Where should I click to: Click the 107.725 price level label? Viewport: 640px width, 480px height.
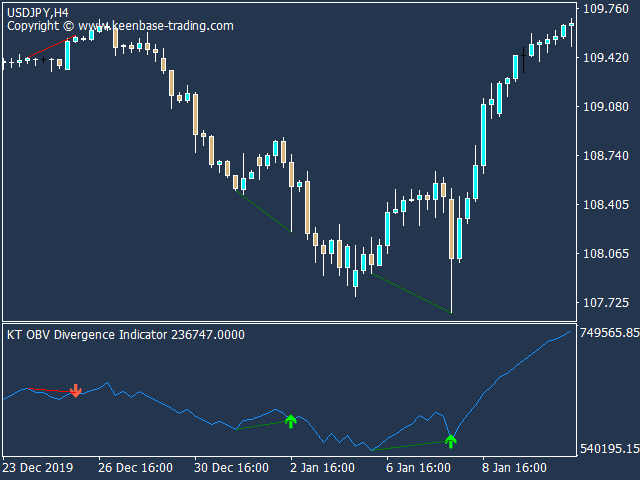606,302
